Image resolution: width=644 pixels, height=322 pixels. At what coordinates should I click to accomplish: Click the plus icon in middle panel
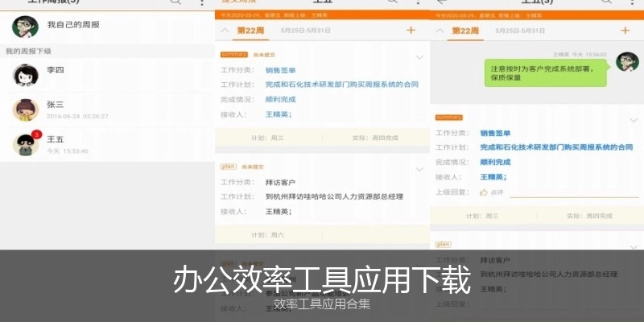click(x=411, y=31)
